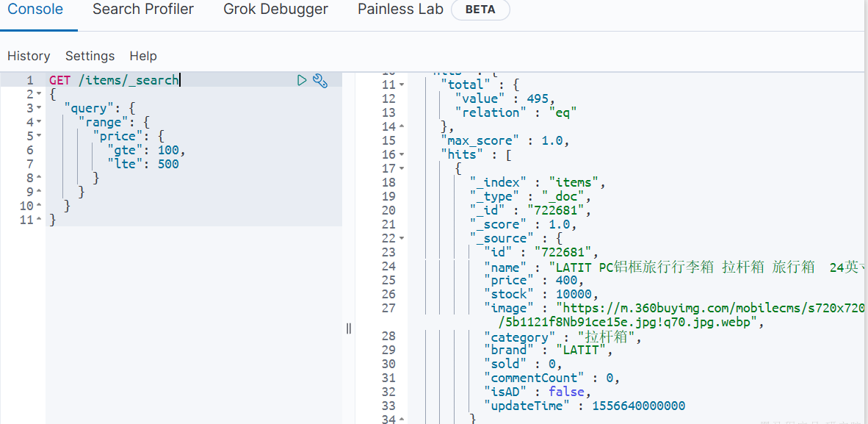This screenshot has height=424, width=868.
Task: Open the Help panel
Action: click(x=143, y=56)
